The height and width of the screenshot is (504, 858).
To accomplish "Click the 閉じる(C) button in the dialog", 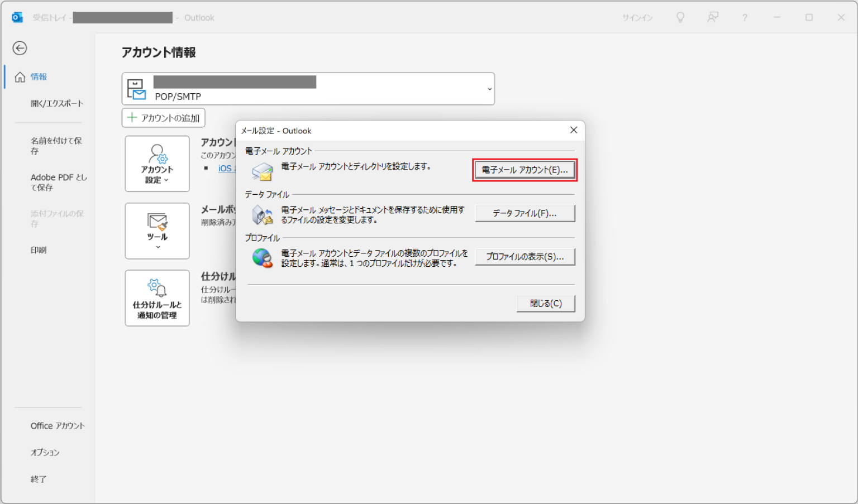I will pyautogui.click(x=546, y=303).
